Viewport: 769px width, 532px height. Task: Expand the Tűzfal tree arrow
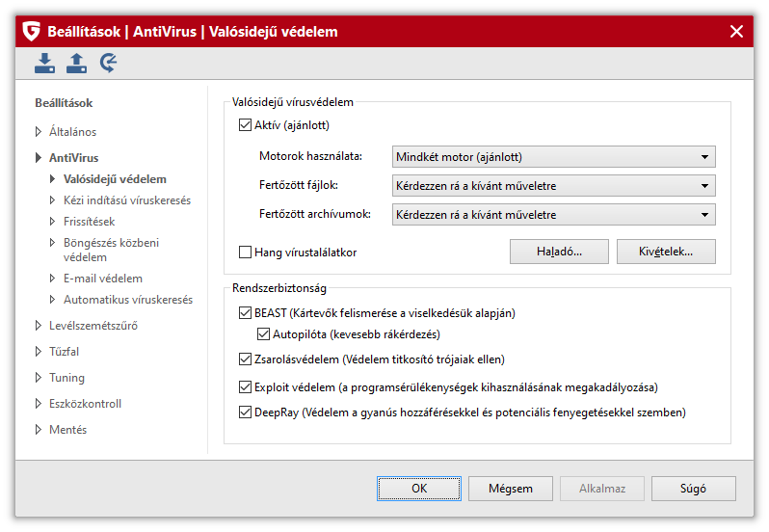pyautogui.click(x=39, y=351)
